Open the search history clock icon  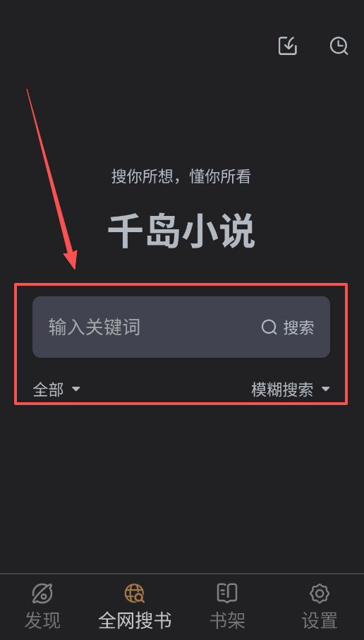coord(339,46)
